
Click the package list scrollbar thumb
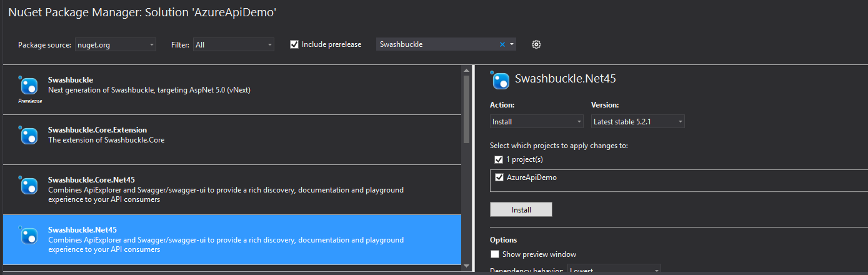pyautogui.click(x=466, y=109)
